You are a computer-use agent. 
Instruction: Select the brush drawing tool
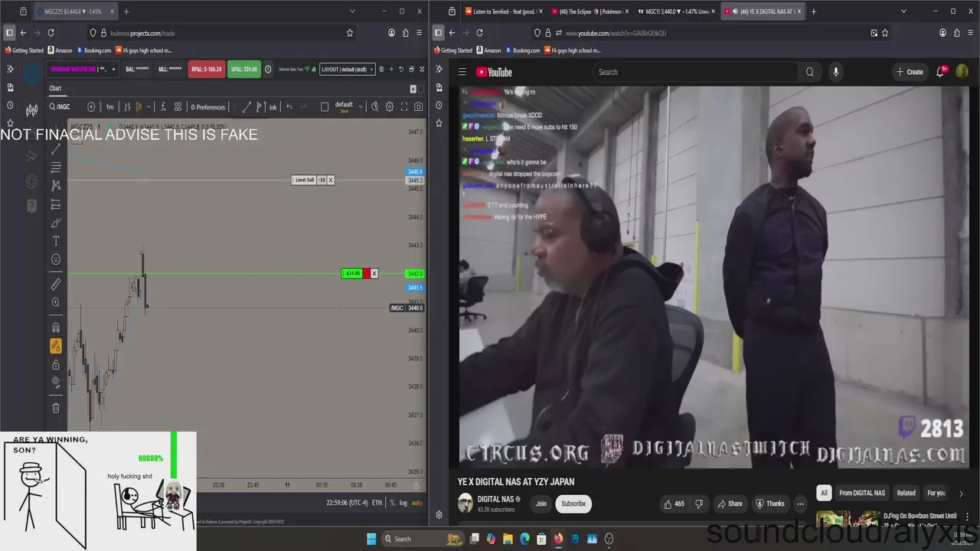tap(56, 223)
